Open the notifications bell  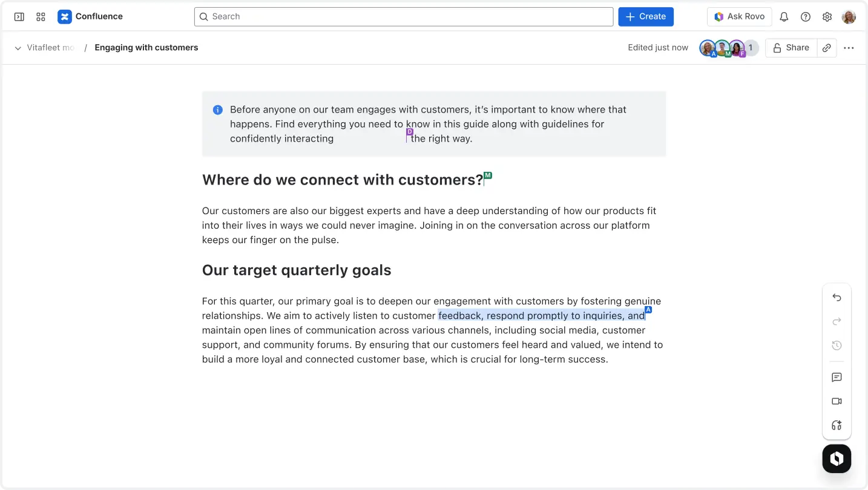[784, 17]
